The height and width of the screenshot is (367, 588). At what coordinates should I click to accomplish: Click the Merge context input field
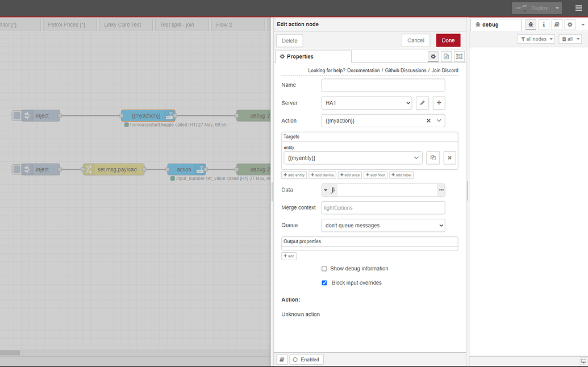pyautogui.click(x=383, y=208)
